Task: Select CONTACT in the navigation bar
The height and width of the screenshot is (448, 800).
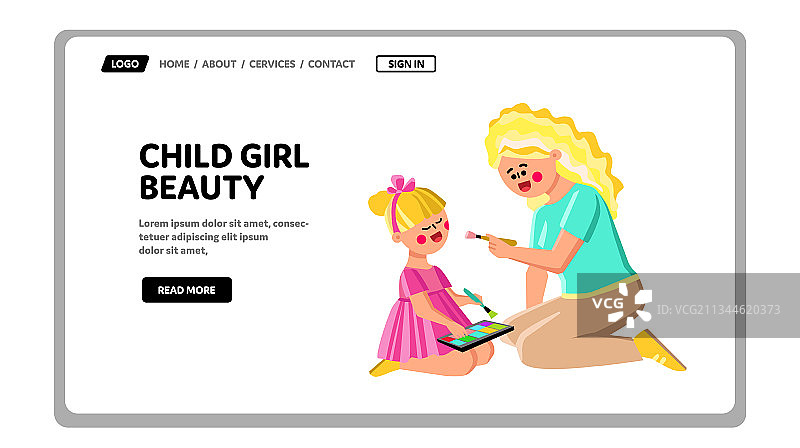Action: tap(331, 64)
